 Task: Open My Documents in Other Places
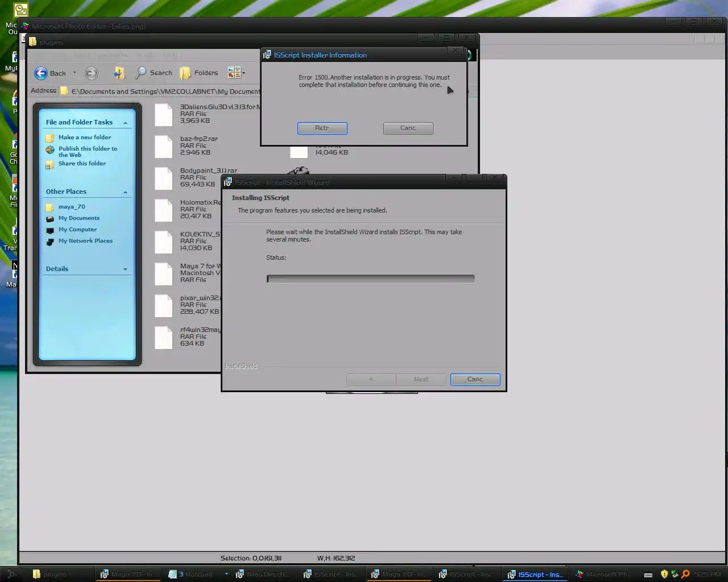coord(79,218)
